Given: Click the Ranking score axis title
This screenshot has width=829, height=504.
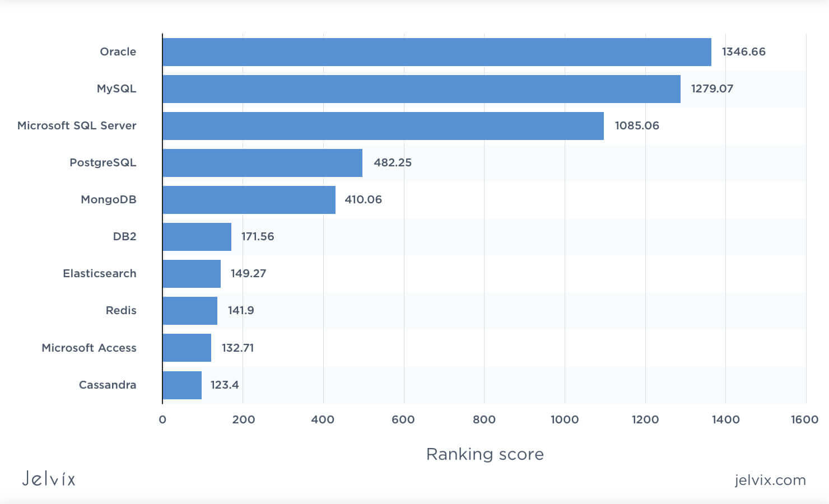Looking at the screenshot, I should tap(485, 454).
